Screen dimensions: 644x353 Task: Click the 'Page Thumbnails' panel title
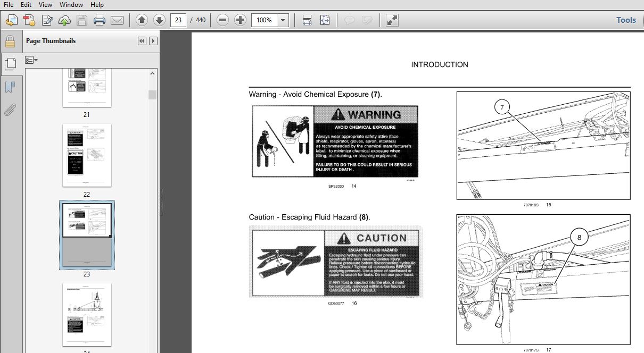click(51, 41)
